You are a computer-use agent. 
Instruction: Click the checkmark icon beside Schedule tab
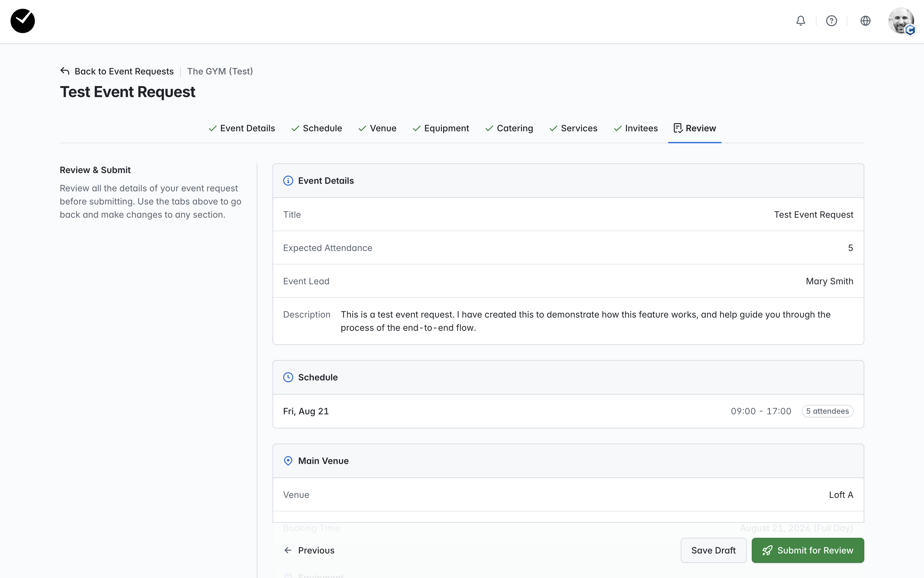point(295,128)
